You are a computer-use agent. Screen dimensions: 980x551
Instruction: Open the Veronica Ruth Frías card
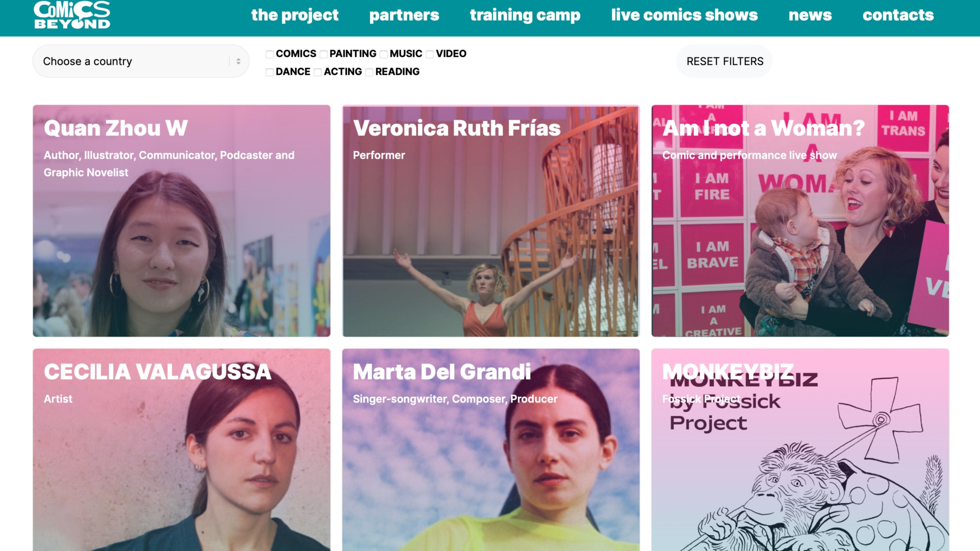click(x=491, y=221)
